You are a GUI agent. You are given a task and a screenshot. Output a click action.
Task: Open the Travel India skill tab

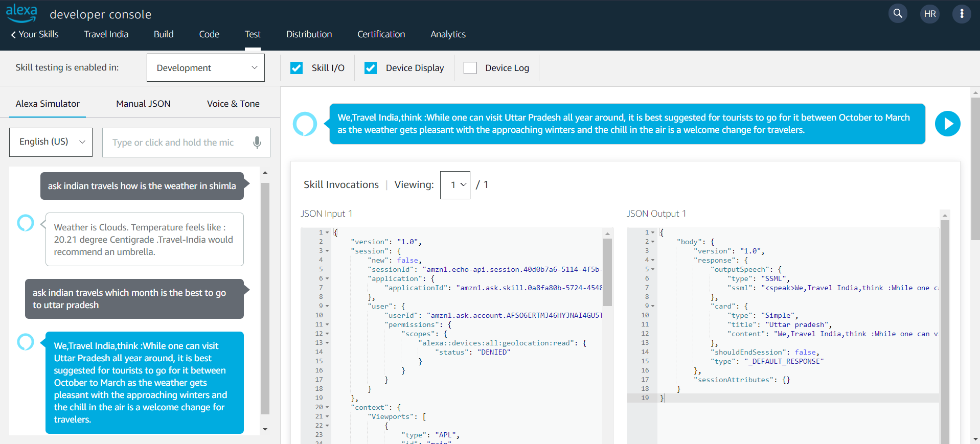point(106,34)
